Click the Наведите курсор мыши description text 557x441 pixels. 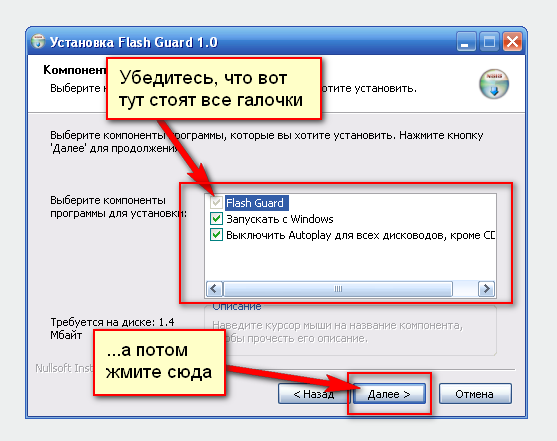[337, 332]
